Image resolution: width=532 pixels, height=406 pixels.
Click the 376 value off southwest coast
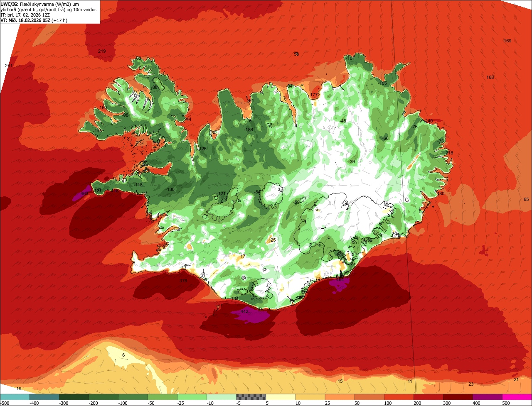[x=183, y=281]
